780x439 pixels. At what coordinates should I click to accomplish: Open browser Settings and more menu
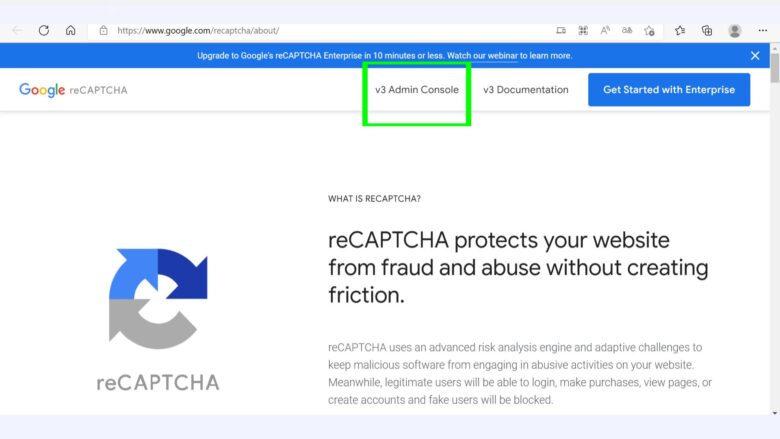pyautogui.click(x=763, y=30)
